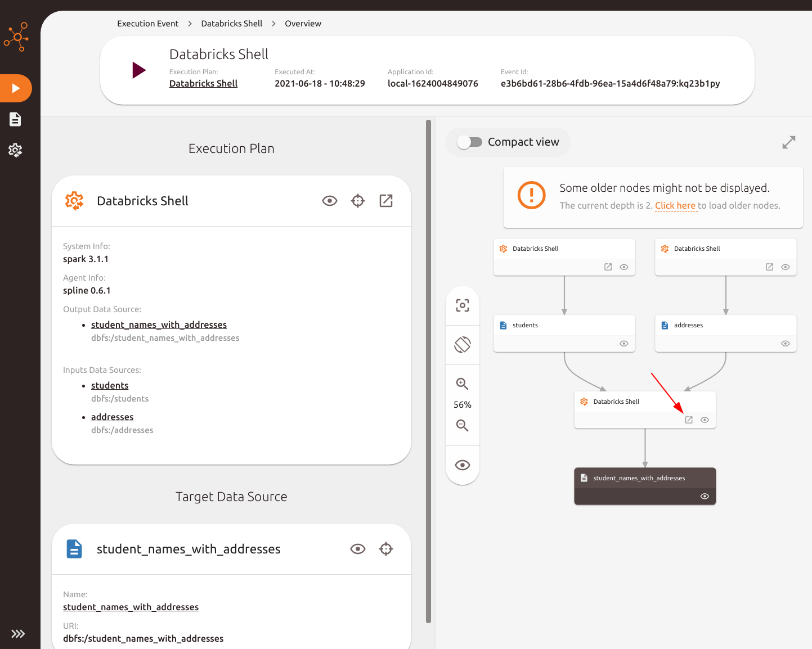Zoom out on the lineage graph
This screenshot has width=812, height=649.
coord(463,425)
